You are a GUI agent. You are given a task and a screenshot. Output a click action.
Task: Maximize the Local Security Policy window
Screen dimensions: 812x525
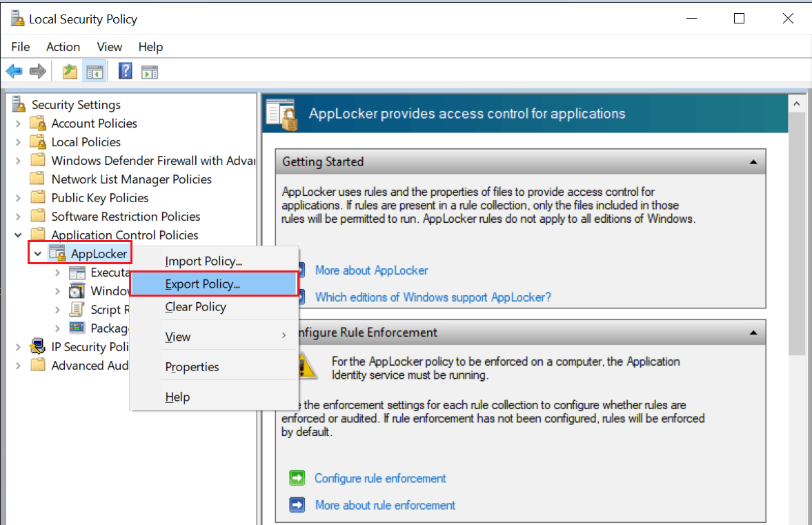(739, 19)
